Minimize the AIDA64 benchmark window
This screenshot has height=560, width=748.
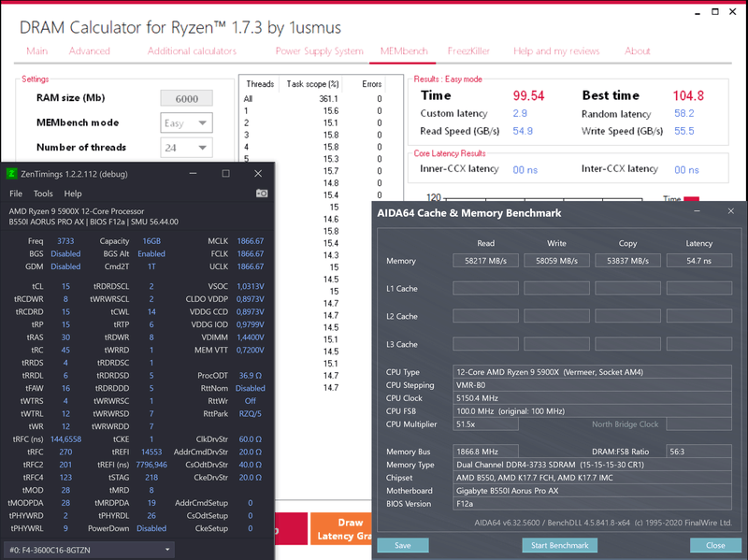697,211
